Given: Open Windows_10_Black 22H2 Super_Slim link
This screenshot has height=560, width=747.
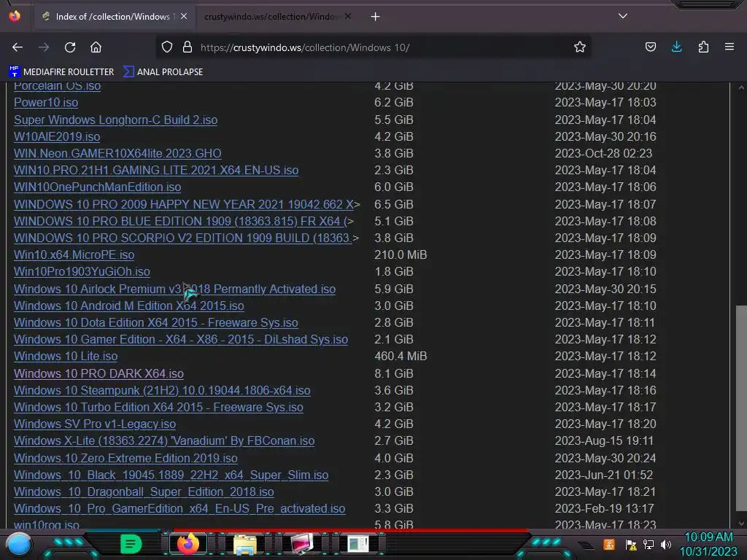Looking at the screenshot, I should [171, 475].
